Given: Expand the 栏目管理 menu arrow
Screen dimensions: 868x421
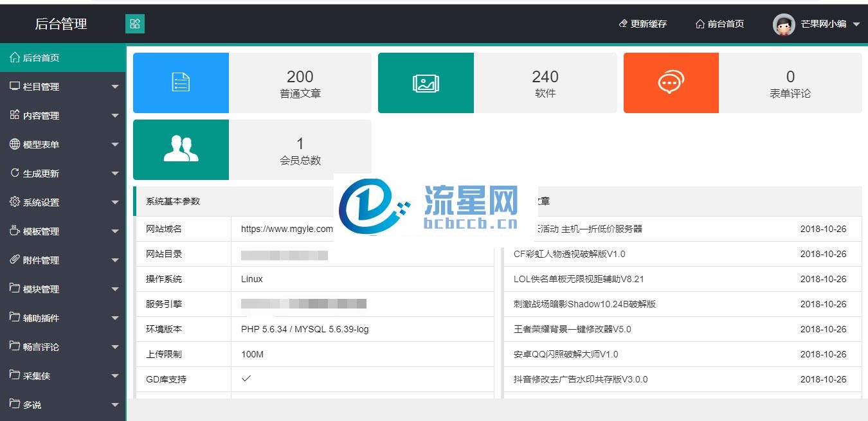Looking at the screenshot, I should coord(115,87).
